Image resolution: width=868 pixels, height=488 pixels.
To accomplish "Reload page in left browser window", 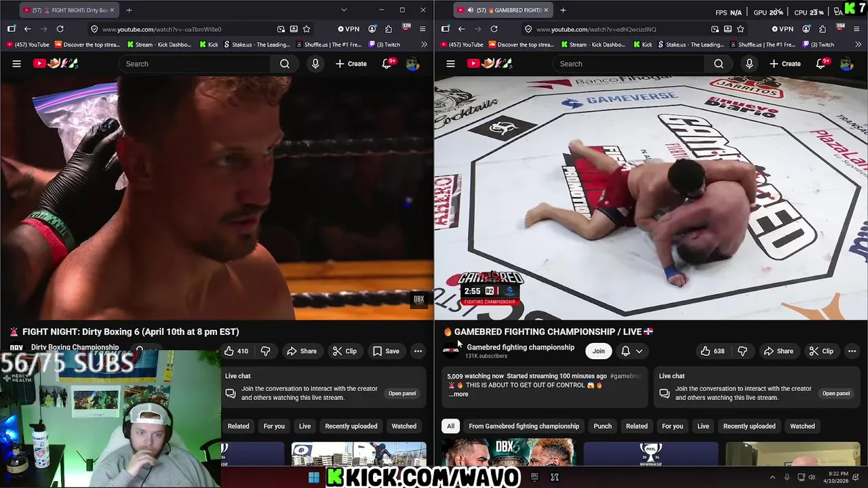I will (x=60, y=29).
